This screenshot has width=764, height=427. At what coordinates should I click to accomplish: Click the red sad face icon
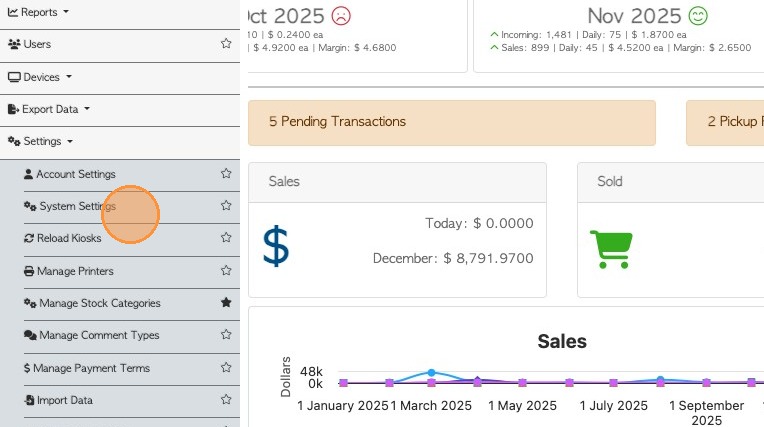pos(342,16)
